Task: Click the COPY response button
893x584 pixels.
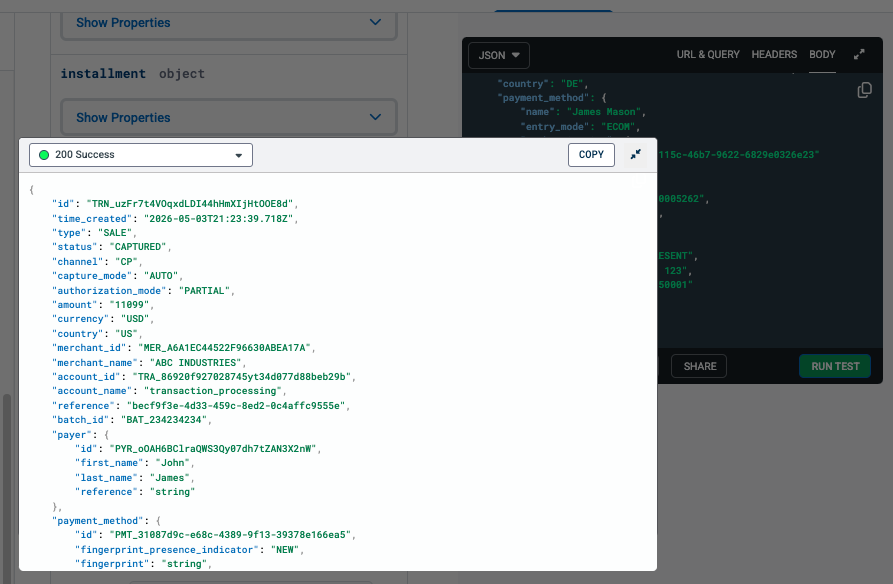Action: click(x=591, y=155)
